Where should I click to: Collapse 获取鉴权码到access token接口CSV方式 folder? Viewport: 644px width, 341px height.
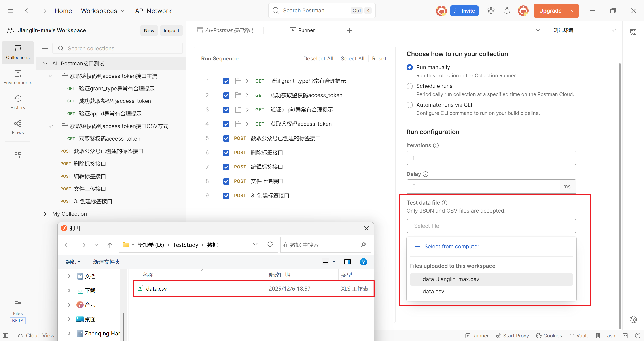pyautogui.click(x=51, y=126)
